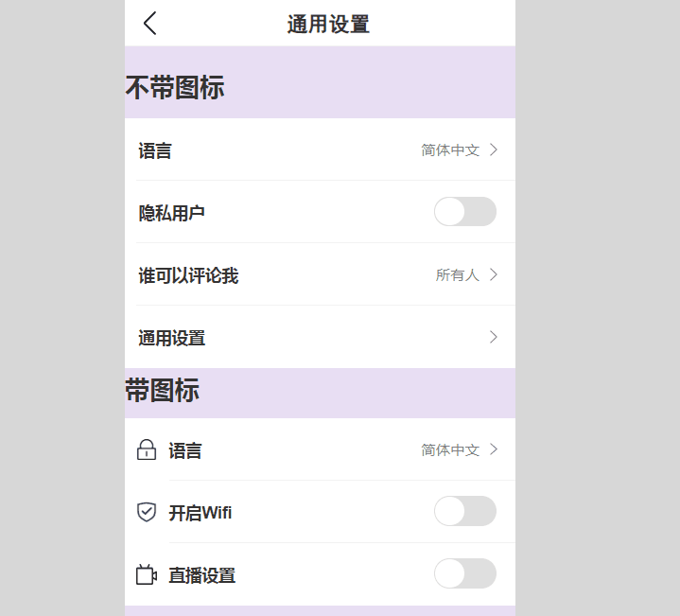This screenshot has height=616, width=680.
Task: Click the shield icon beside 开启Wifi
Action: 147,512
